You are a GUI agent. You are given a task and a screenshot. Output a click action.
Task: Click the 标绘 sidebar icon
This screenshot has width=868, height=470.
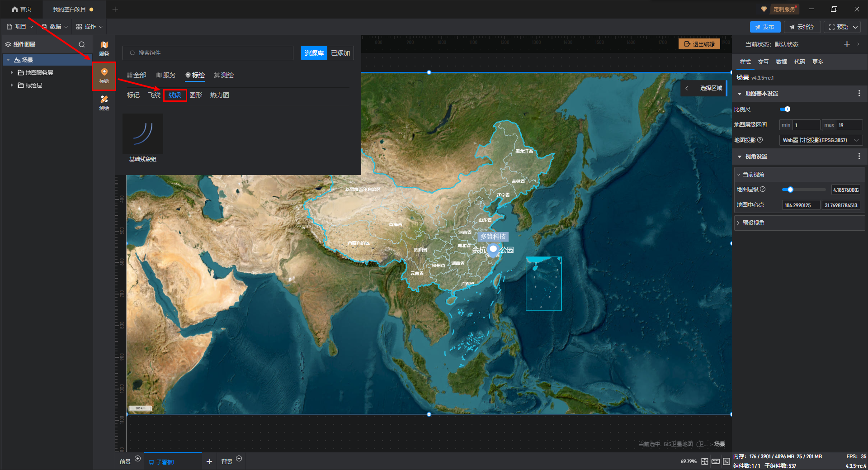point(104,76)
